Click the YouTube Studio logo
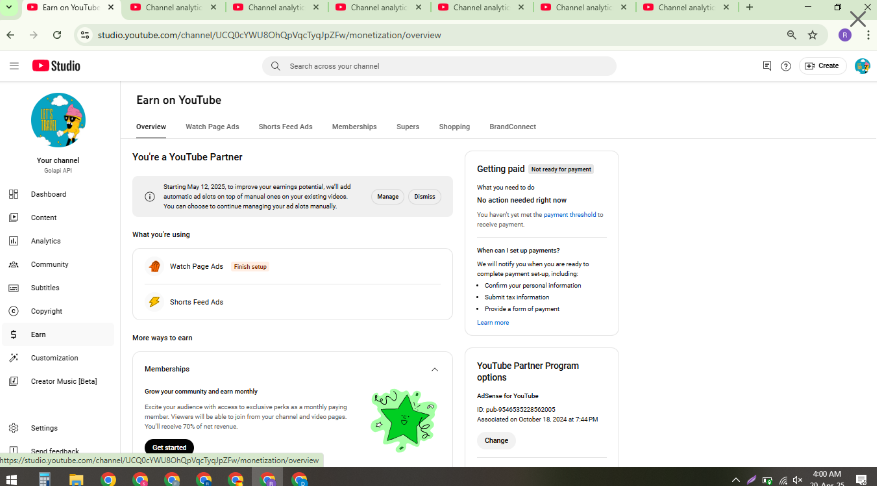877x486 pixels. (56, 66)
